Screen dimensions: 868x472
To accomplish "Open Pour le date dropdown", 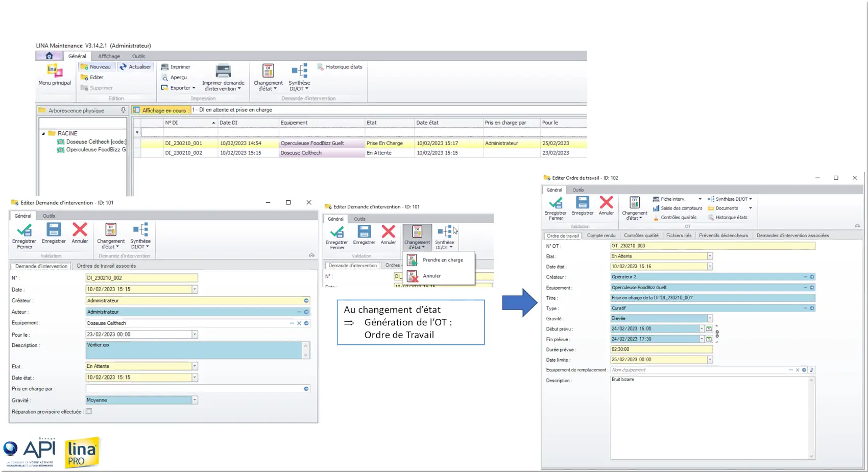I will [195, 335].
